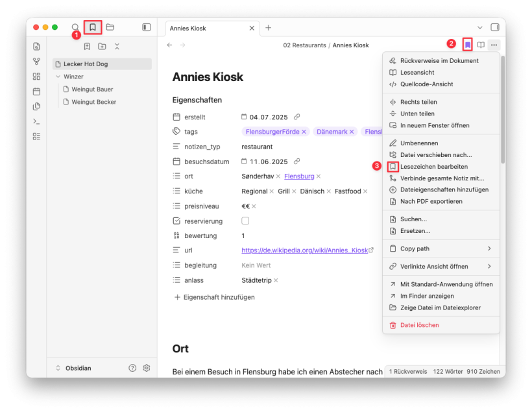
Task: Open the file explorer folder icon
Action: 110,27
